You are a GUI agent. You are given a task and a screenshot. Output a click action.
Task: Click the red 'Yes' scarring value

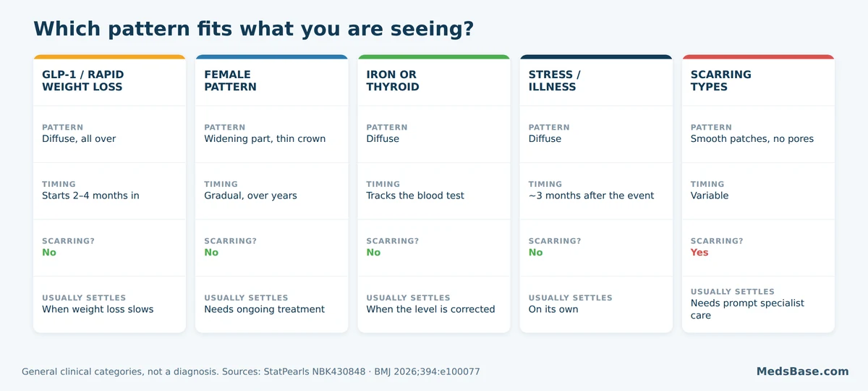pyautogui.click(x=699, y=253)
